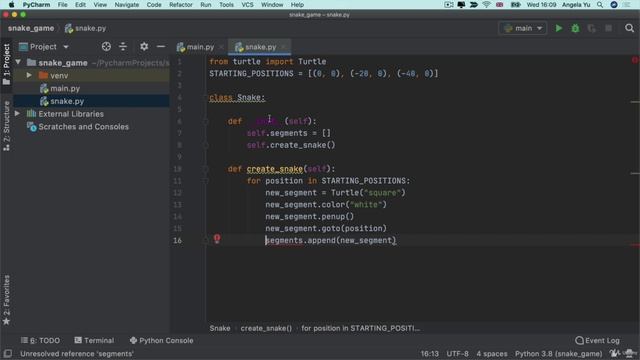Open the 6: TODO tool window
The height and width of the screenshot is (360, 640).
click(x=40, y=340)
